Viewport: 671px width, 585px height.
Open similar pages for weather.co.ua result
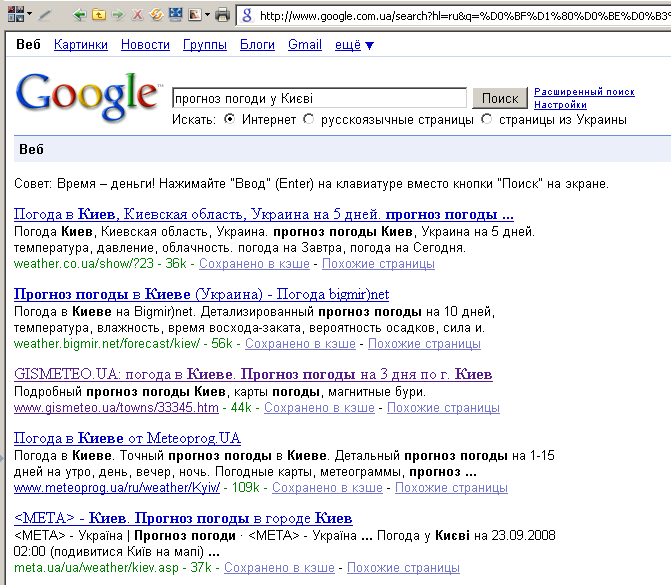[378, 264]
